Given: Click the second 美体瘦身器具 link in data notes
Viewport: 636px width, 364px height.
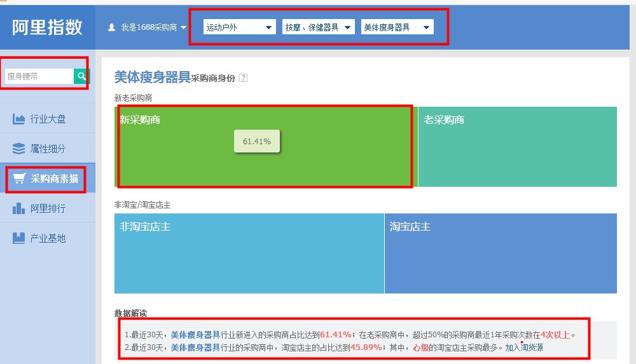Looking at the screenshot, I should pyautogui.click(x=195, y=347).
